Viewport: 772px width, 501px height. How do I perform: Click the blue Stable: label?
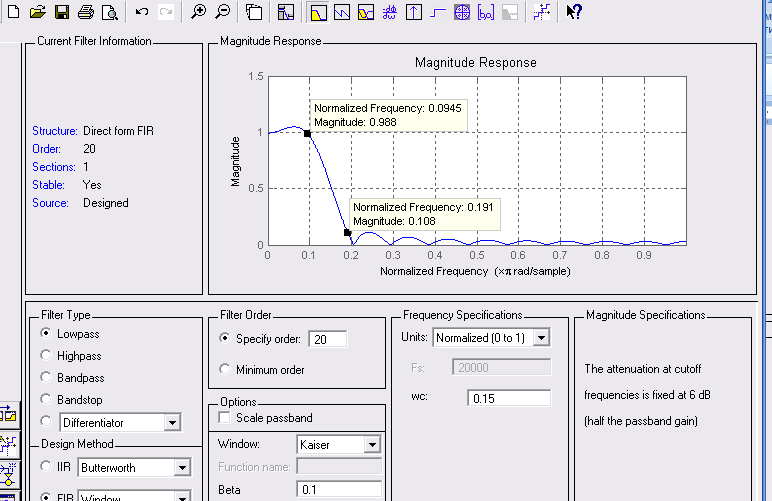tap(48, 185)
